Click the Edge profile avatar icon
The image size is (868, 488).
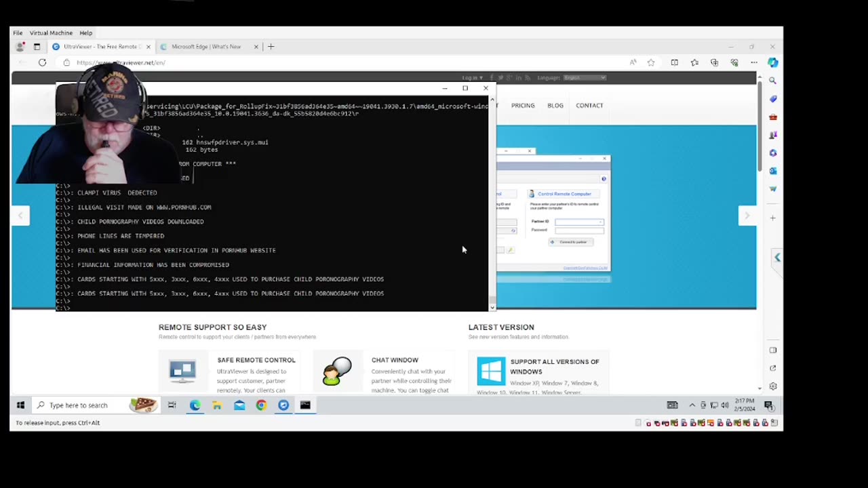pyautogui.click(x=20, y=47)
